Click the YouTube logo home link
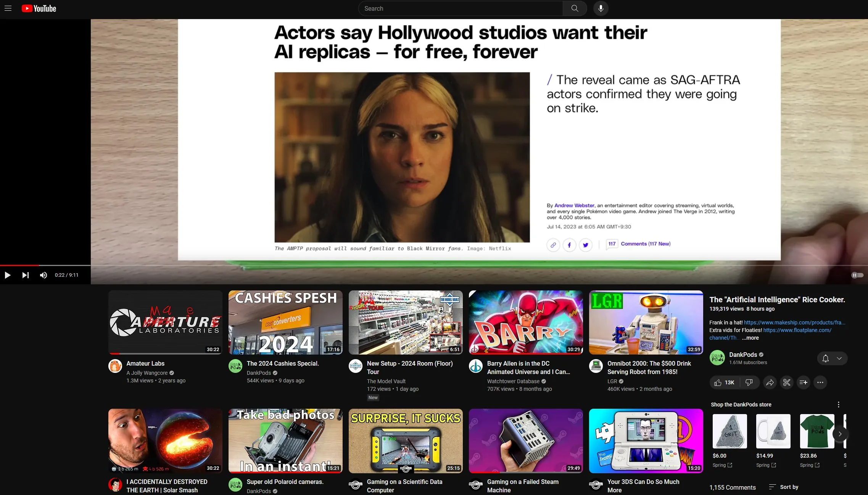 pyautogui.click(x=39, y=8)
